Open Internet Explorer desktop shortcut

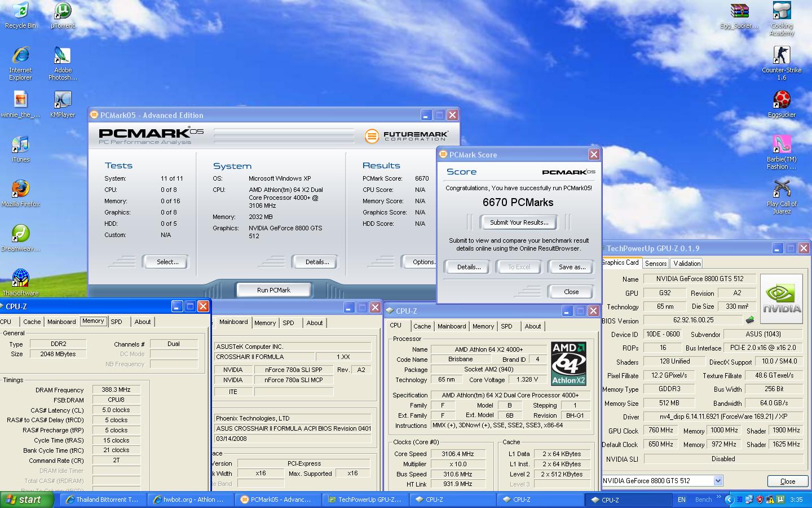pos(20,63)
